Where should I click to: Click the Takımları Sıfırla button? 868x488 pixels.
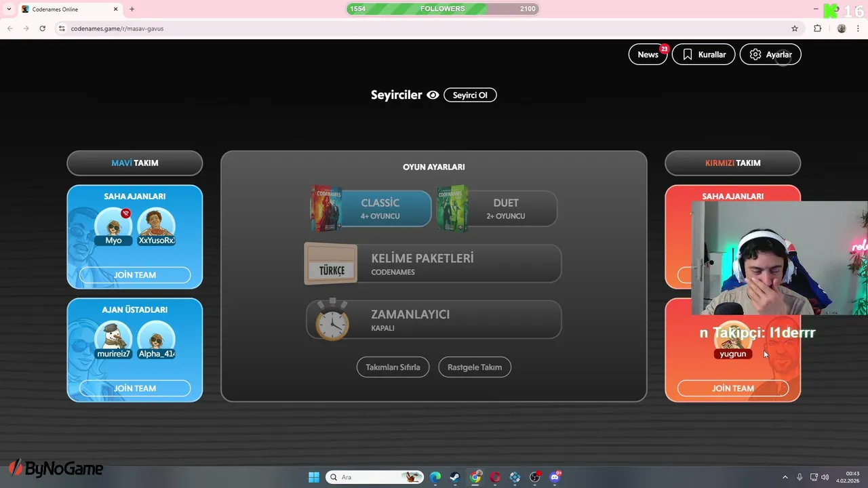(393, 367)
